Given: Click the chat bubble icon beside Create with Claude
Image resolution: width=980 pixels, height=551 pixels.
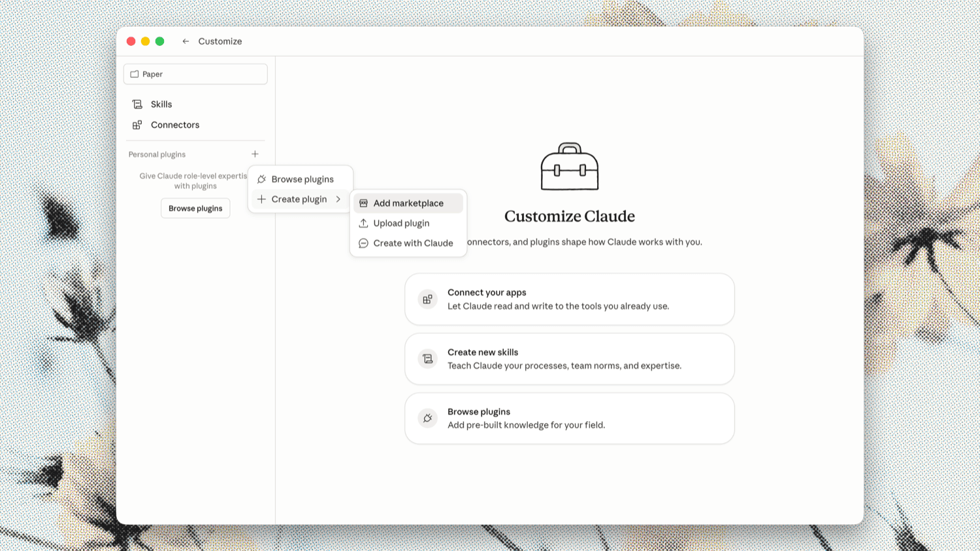Looking at the screenshot, I should tap(363, 243).
